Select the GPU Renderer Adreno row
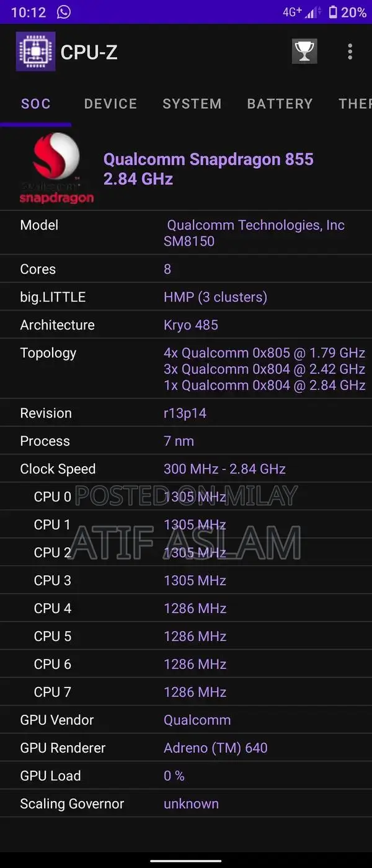This screenshot has width=372, height=868. click(x=186, y=748)
